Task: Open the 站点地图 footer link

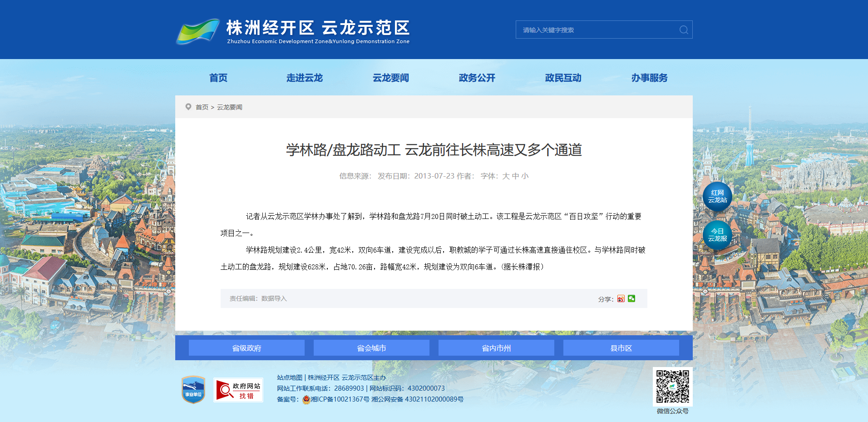Action: pos(290,377)
